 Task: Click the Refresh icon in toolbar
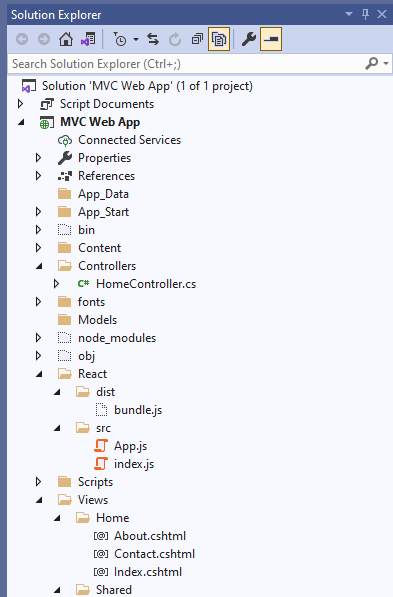click(x=175, y=39)
